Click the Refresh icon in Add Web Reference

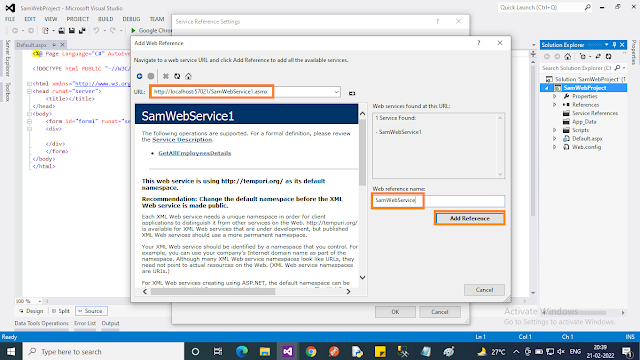(177, 76)
